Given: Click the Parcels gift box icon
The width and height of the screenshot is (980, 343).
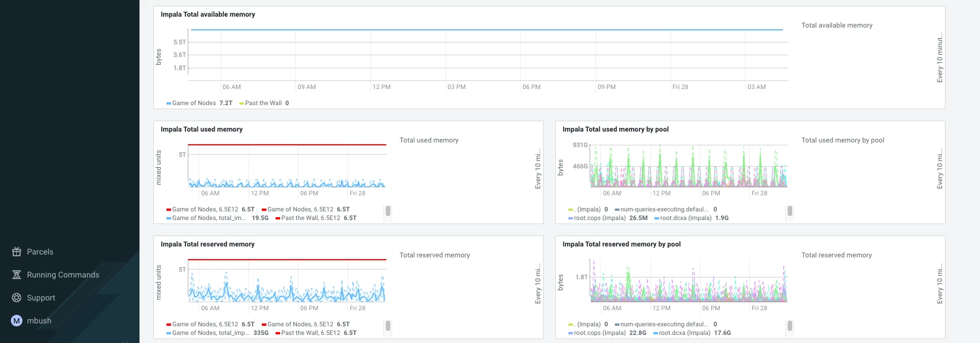Looking at the screenshot, I should coord(17,252).
